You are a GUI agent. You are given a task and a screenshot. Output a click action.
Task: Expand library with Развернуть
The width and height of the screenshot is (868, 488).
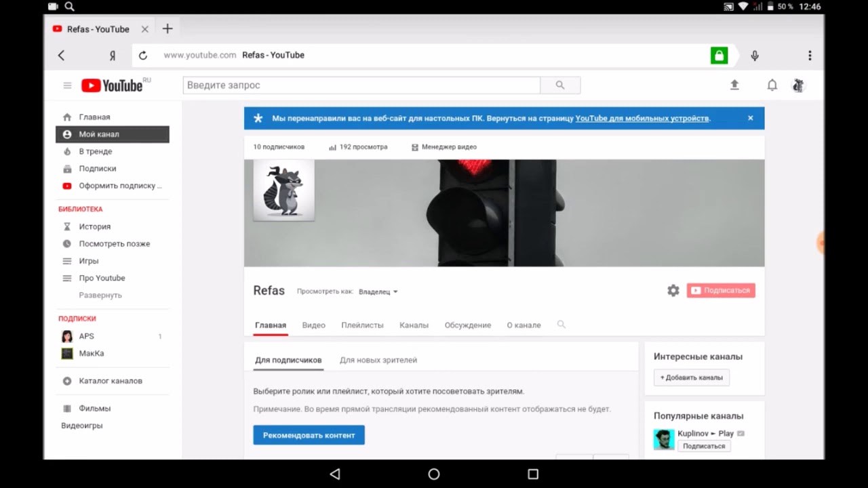click(x=100, y=295)
